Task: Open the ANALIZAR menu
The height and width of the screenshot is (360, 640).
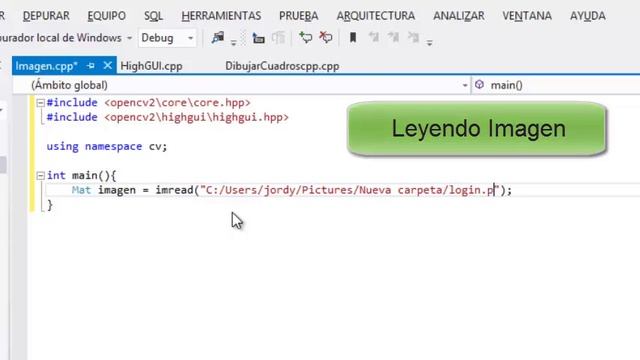Action: [459, 16]
